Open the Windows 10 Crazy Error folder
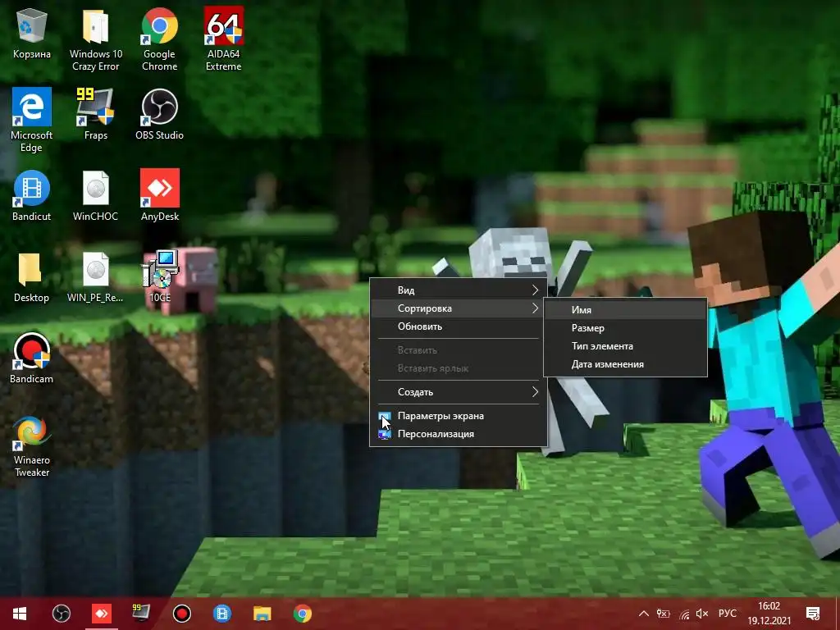Image resolution: width=840 pixels, height=630 pixels. point(96,39)
